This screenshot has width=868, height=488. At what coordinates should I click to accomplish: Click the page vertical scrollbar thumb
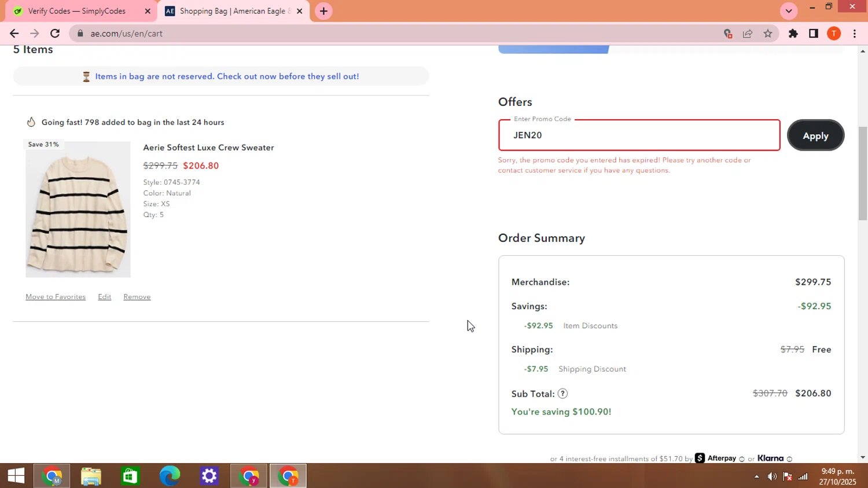pos(863,173)
